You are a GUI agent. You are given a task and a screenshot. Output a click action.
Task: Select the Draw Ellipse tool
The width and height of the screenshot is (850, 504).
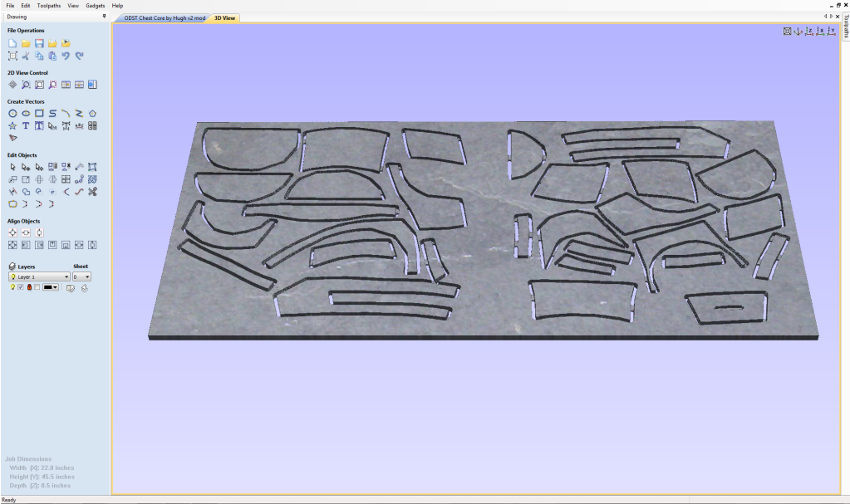pos(26,113)
